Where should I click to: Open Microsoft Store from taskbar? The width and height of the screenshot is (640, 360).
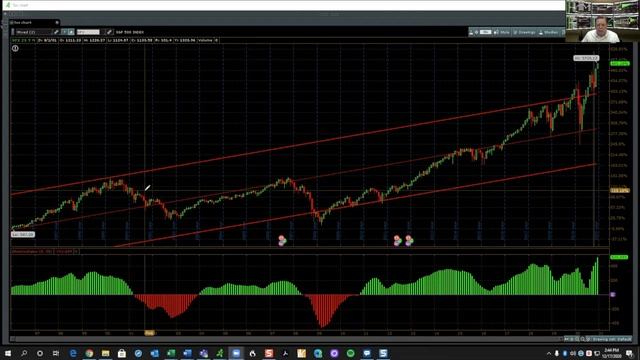coord(122,353)
